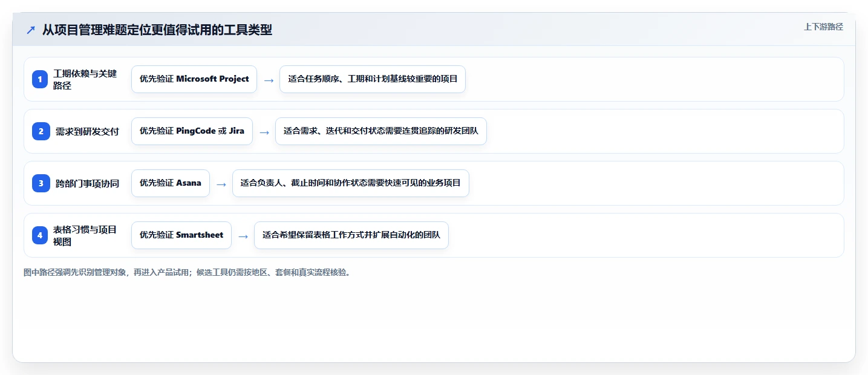868x375 pixels.
Task: Select 适合任务顺序、工期和计划基线较重要的项目 box
Action: (x=373, y=79)
